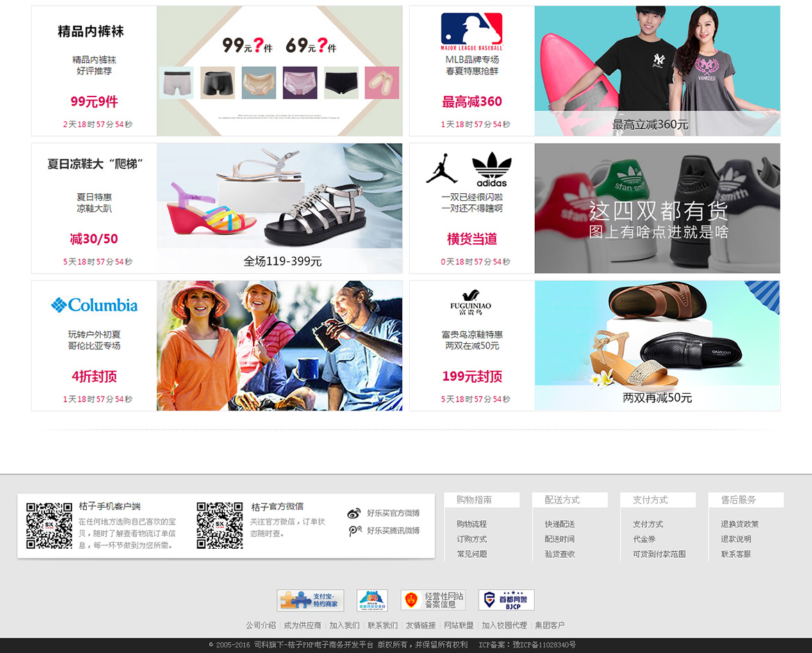Click the 横货当道 promotion text
This screenshot has height=653, width=812.
472,239
